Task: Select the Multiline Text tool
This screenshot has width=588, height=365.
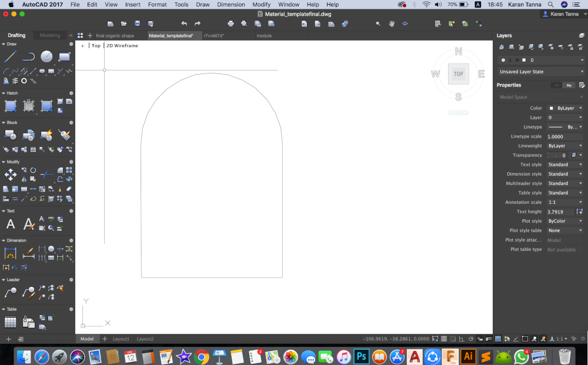Action: 11,224
